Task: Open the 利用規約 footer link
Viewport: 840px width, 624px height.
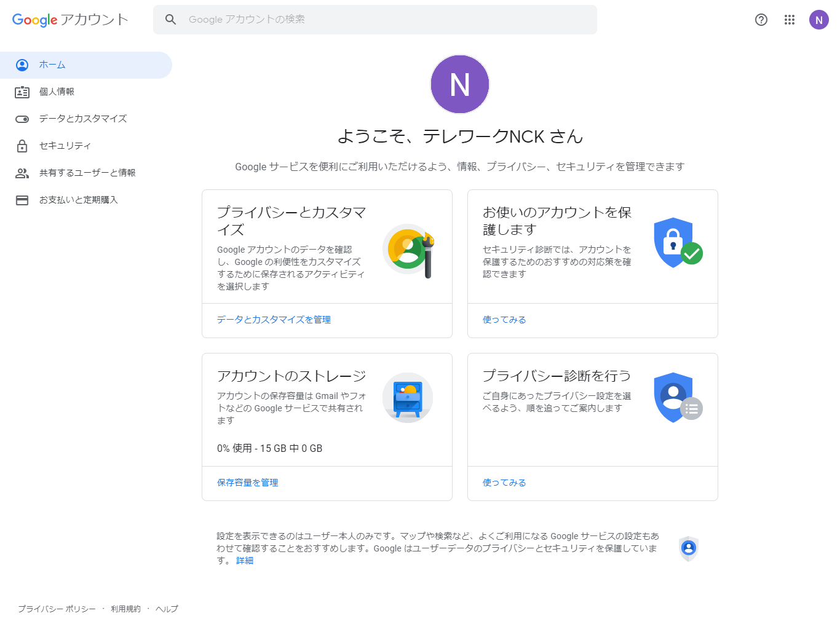Action: coord(125,609)
